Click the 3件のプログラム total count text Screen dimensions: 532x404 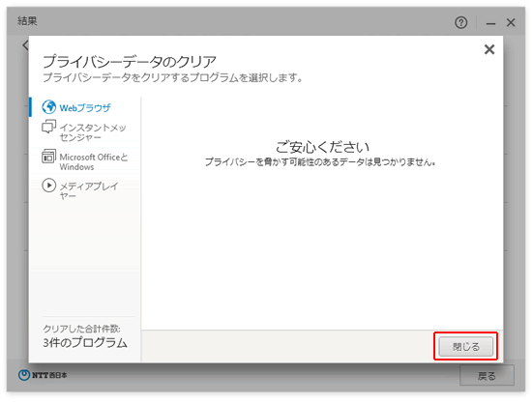point(85,343)
